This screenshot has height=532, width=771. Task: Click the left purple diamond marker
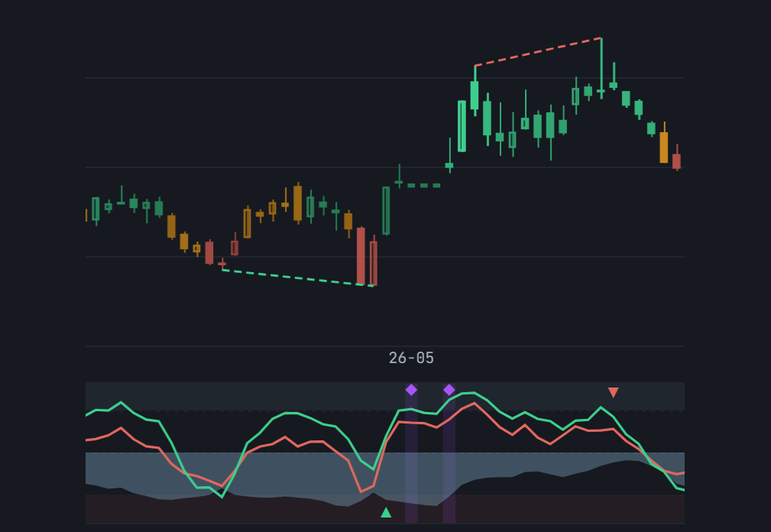coord(411,390)
